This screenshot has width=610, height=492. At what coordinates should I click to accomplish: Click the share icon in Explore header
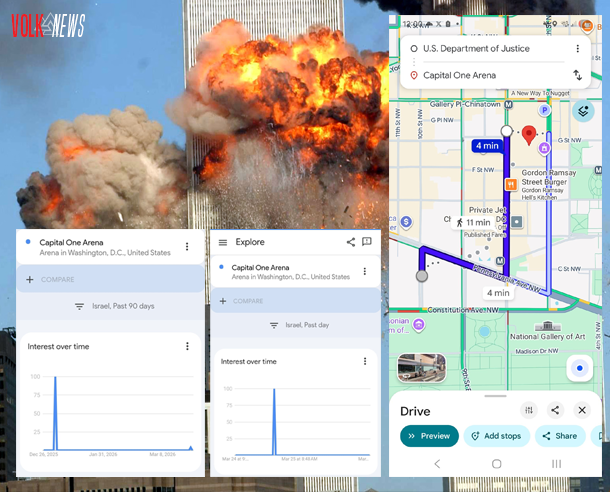pos(351,242)
